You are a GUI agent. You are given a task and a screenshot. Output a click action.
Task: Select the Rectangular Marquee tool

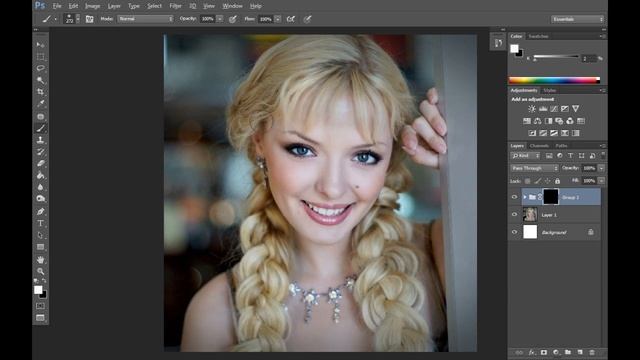pos(40,56)
